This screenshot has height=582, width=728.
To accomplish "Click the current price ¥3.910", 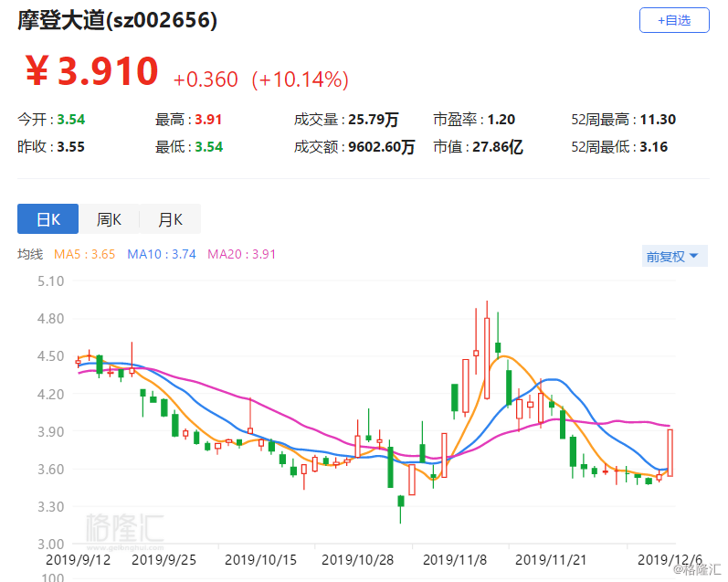I will pyautogui.click(x=92, y=71).
